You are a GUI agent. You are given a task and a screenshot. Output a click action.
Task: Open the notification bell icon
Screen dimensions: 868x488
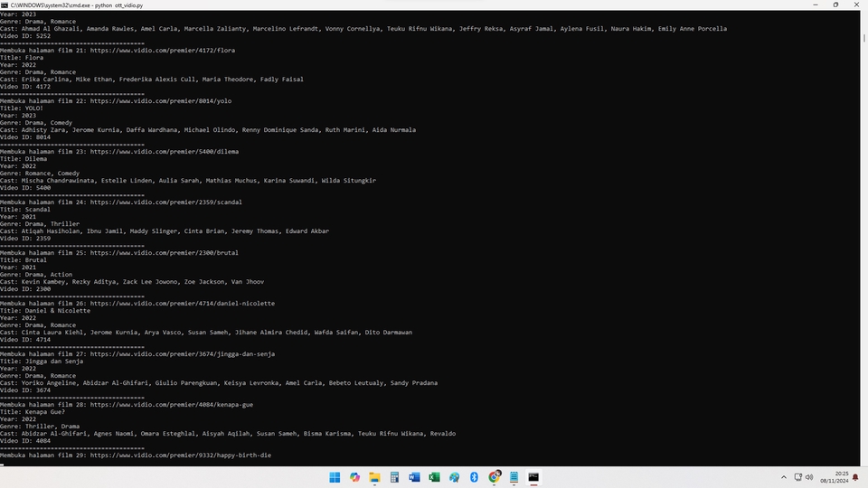[856, 477]
